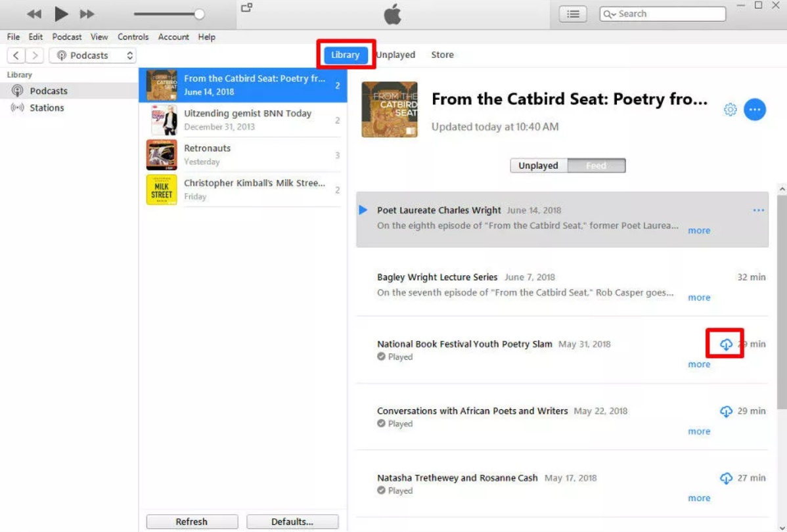Select From the Catbird Seat podcast row
The width and height of the screenshot is (787, 532).
pos(243,85)
